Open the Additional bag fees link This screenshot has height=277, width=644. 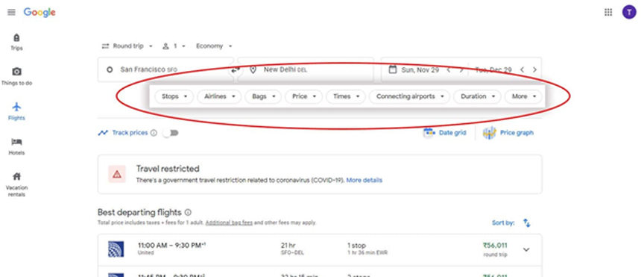coord(229,222)
